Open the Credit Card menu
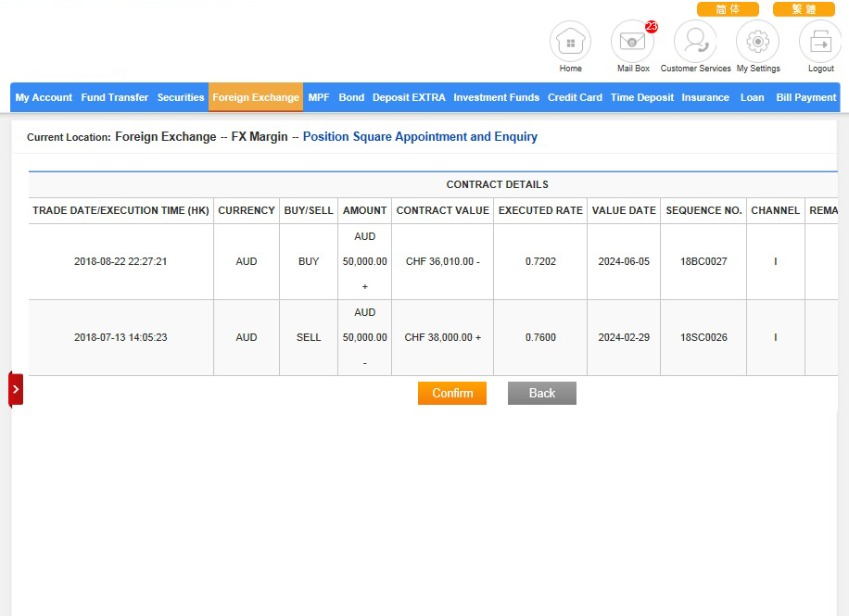The width and height of the screenshot is (849, 616). (575, 97)
